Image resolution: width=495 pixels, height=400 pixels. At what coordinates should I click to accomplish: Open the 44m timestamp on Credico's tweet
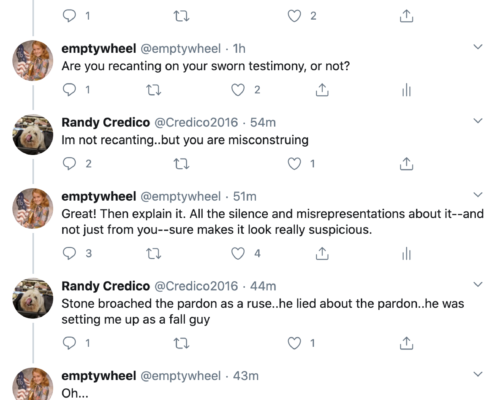click(263, 286)
